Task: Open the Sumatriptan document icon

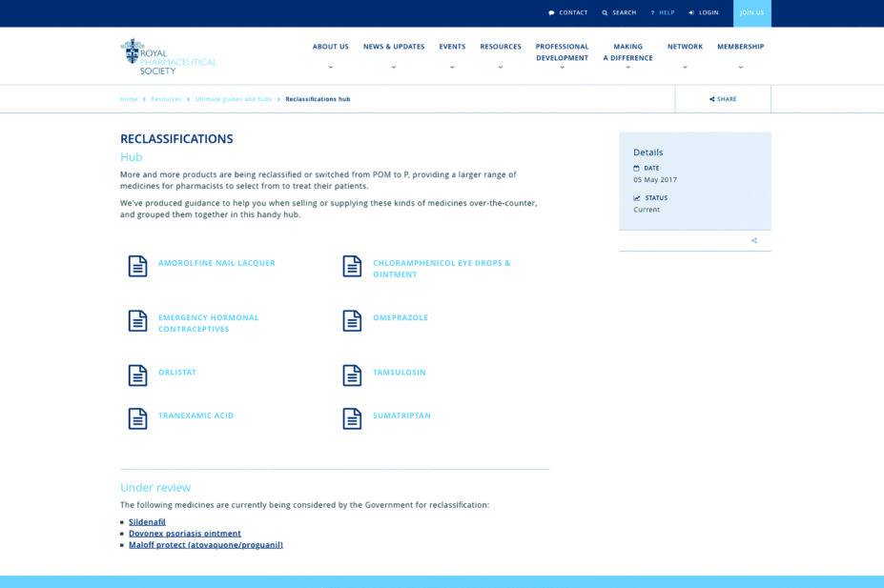Action: point(352,418)
